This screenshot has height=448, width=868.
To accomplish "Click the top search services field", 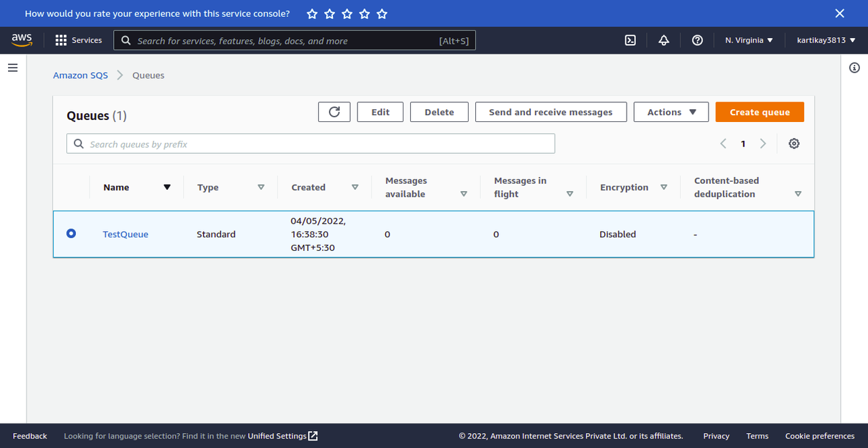I will [294, 41].
